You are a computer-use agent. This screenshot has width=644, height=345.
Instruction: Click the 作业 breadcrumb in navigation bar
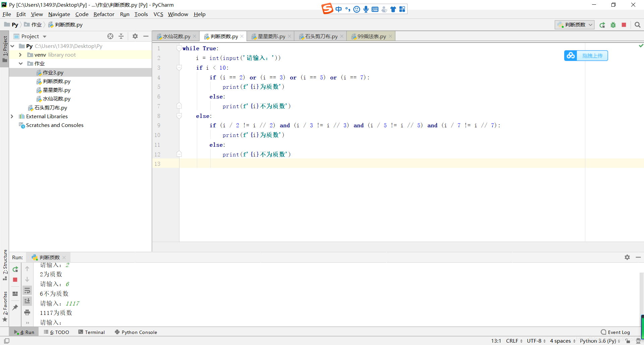point(33,24)
